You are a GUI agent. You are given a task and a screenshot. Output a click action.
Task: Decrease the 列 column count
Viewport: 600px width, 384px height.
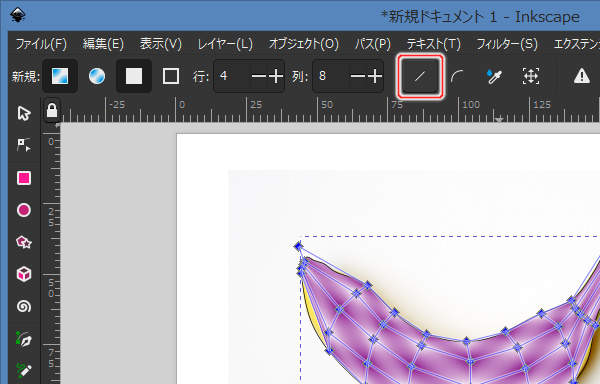click(357, 76)
